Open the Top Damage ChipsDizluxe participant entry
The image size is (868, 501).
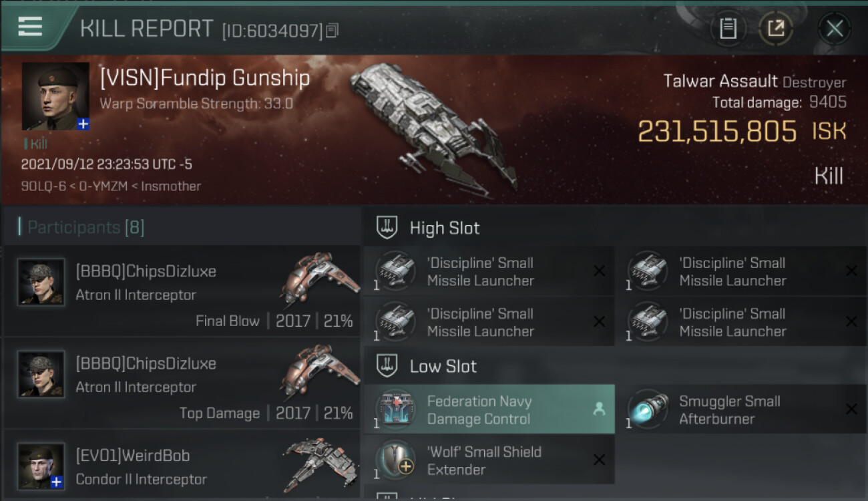coord(182,383)
